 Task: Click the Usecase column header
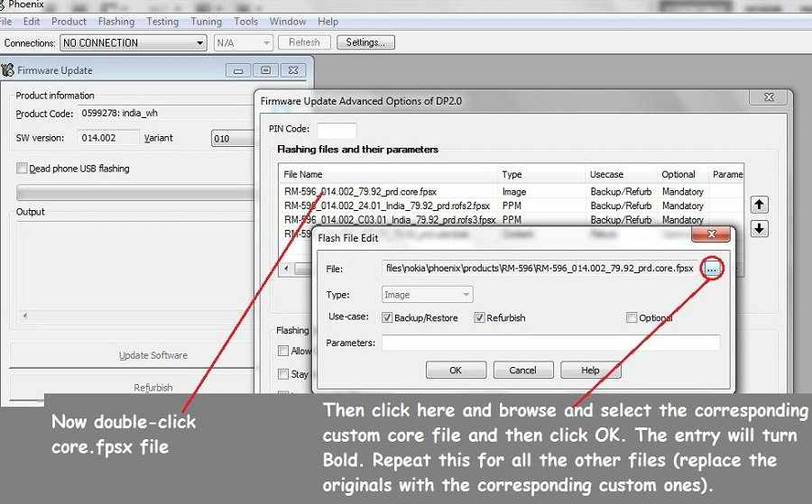[x=622, y=174]
